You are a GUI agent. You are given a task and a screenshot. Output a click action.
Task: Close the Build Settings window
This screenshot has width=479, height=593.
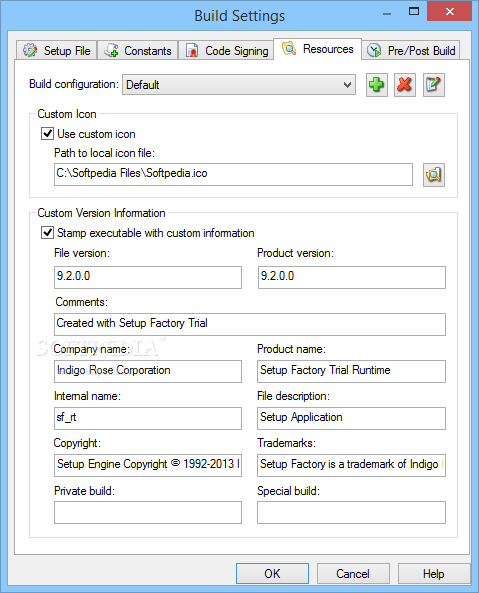[450, 11]
